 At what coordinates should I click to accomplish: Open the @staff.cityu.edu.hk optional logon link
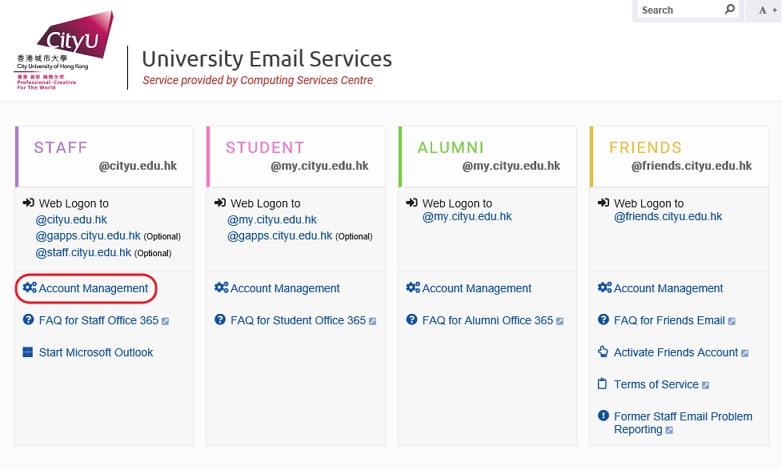pos(83,252)
